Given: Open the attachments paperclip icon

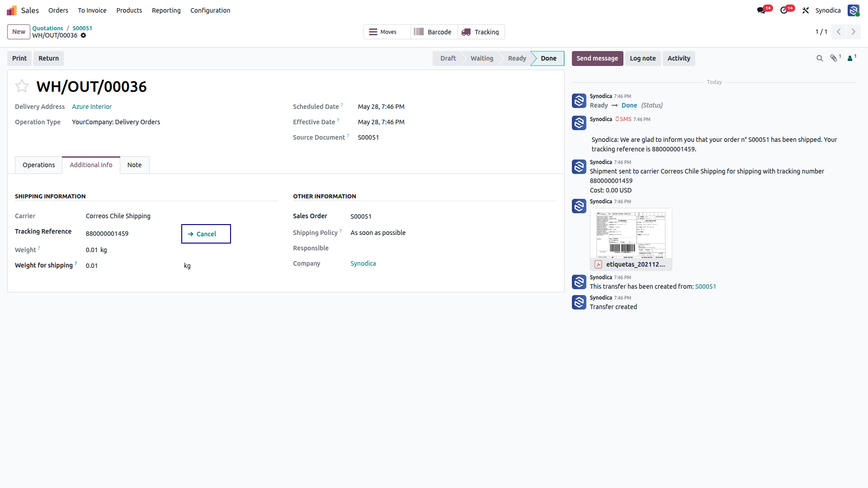Looking at the screenshot, I should coord(834,58).
